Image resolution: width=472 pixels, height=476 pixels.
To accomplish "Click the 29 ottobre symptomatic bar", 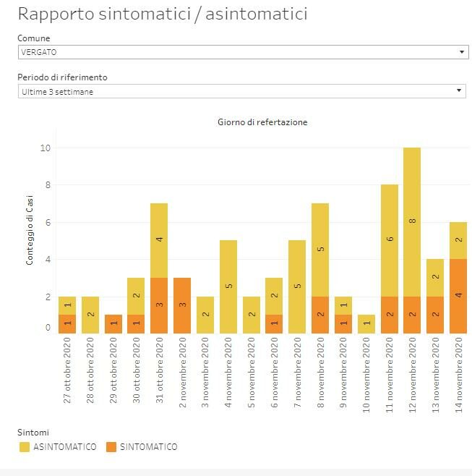I will pyautogui.click(x=113, y=323).
